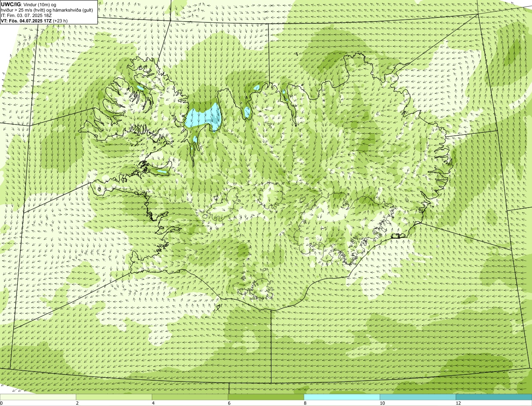Click the 6–8 m/s darker green color bar segment
The width and height of the screenshot is (532, 406).
click(266, 397)
